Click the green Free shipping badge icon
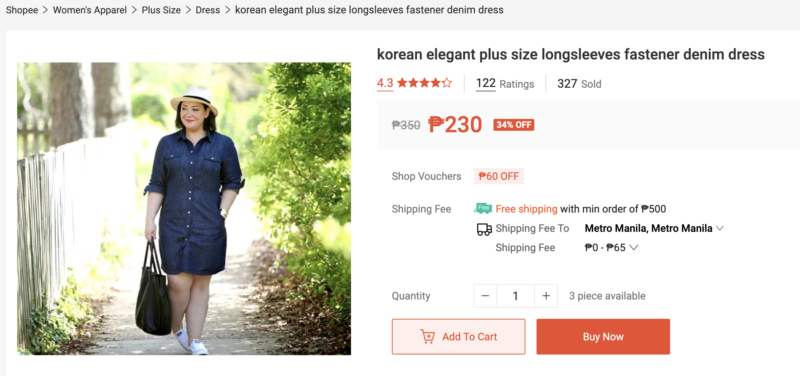Image resolution: width=800 pixels, height=376 pixels. (x=483, y=208)
